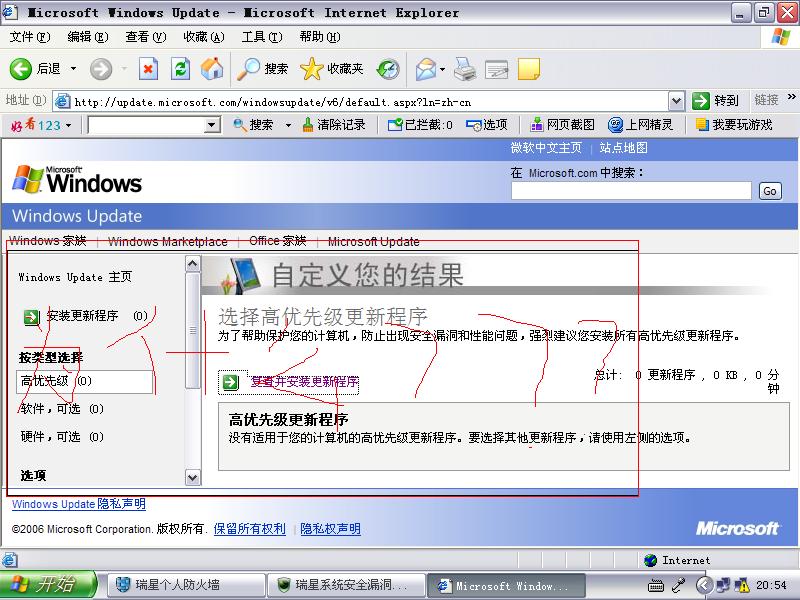Screen dimensions: 800x600
Task: Open 选项 on the 123 toolbar
Action: (x=487, y=124)
